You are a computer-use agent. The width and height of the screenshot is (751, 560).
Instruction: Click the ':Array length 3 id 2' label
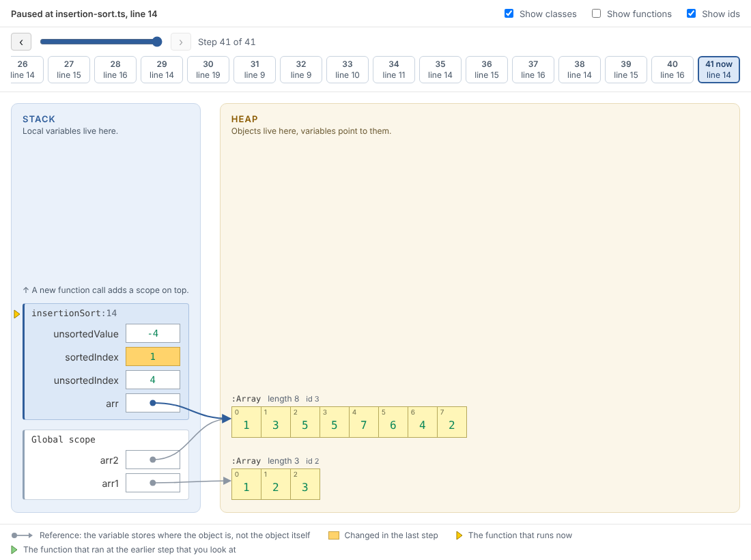pyautogui.click(x=275, y=461)
